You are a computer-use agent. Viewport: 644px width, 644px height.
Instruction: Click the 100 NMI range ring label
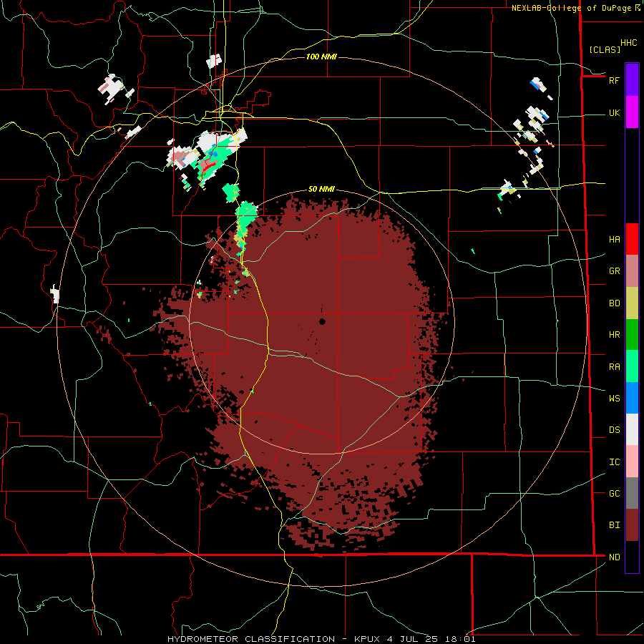click(x=321, y=57)
